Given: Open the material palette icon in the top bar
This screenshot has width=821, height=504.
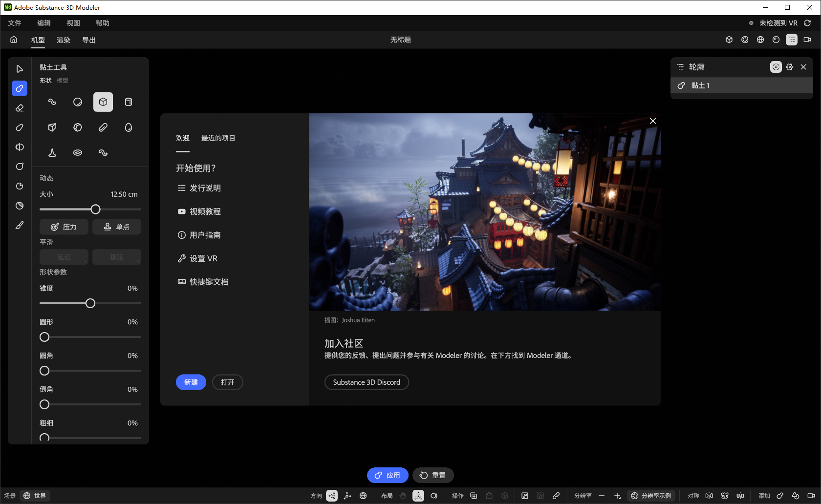Looking at the screenshot, I should coord(744,40).
